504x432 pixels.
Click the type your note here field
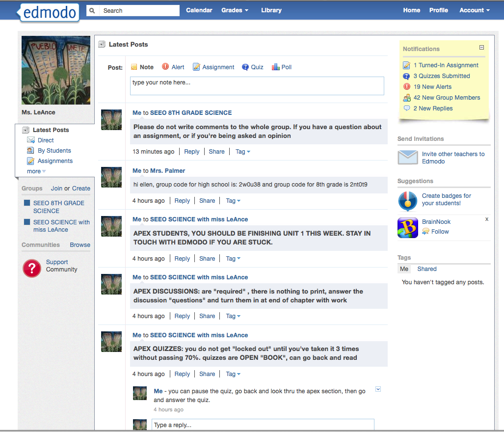point(257,86)
